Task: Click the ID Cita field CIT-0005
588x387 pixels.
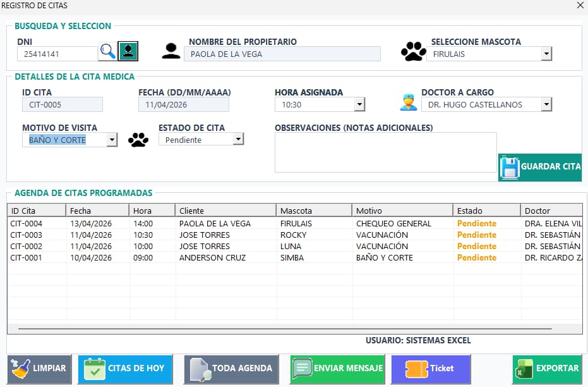Action: tap(63, 104)
